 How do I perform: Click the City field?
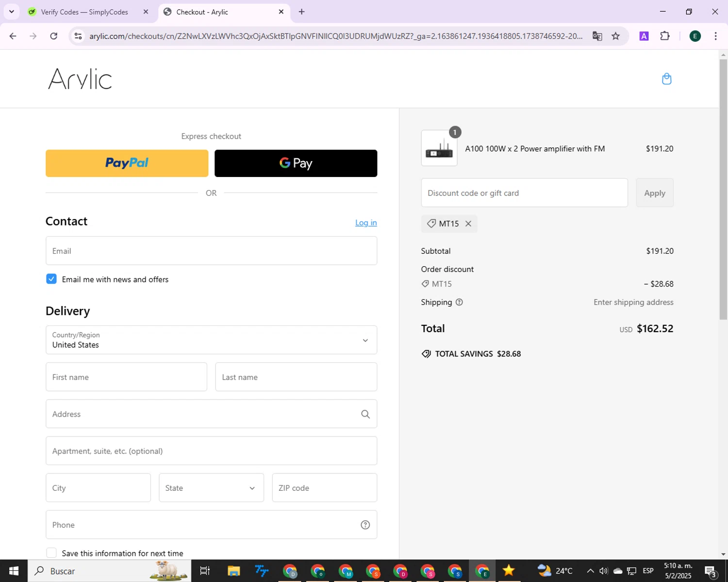pos(98,488)
